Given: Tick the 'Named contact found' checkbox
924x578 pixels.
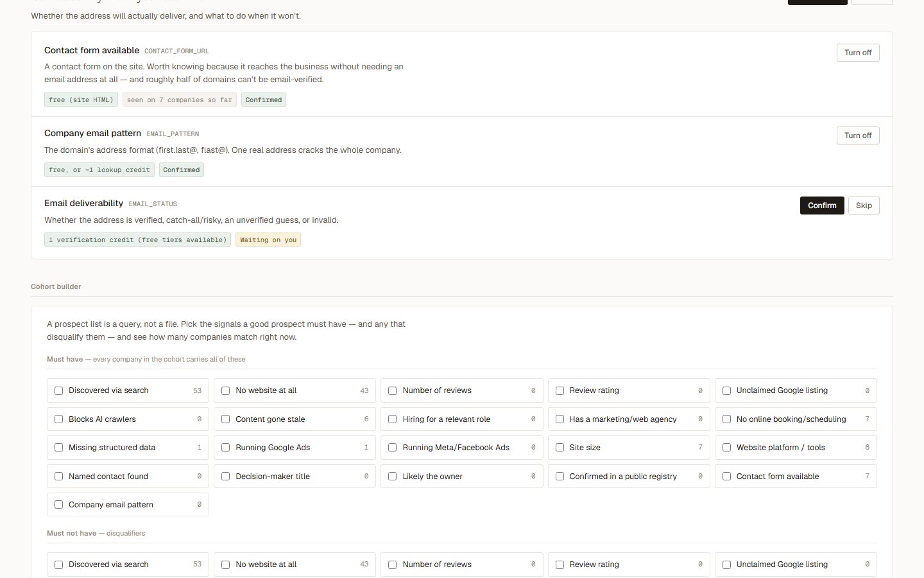Looking at the screenshot, I should [x=59, y=477].
